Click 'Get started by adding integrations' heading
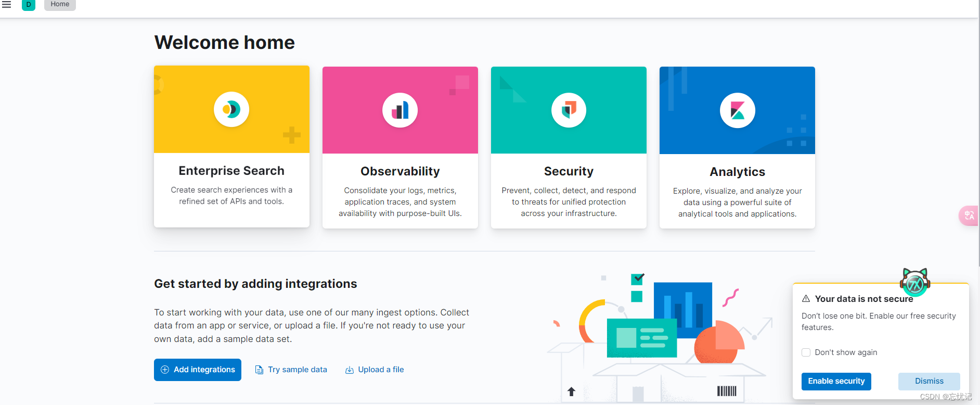Viewport: 980px width, 405px height. [255, 284]
